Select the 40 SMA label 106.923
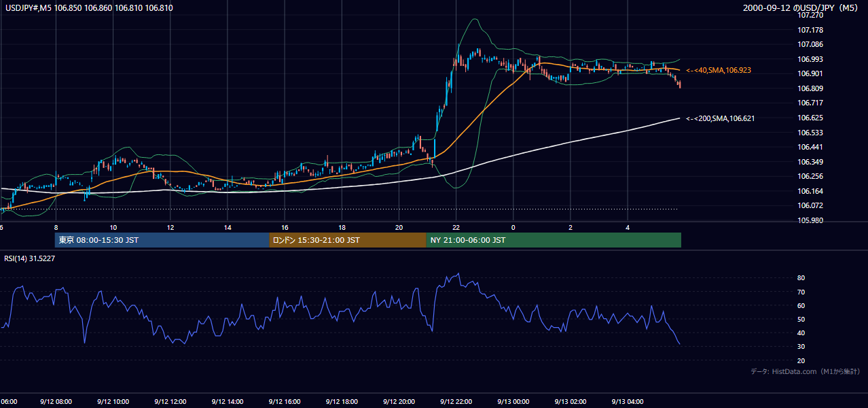 [x=719, y=70]
